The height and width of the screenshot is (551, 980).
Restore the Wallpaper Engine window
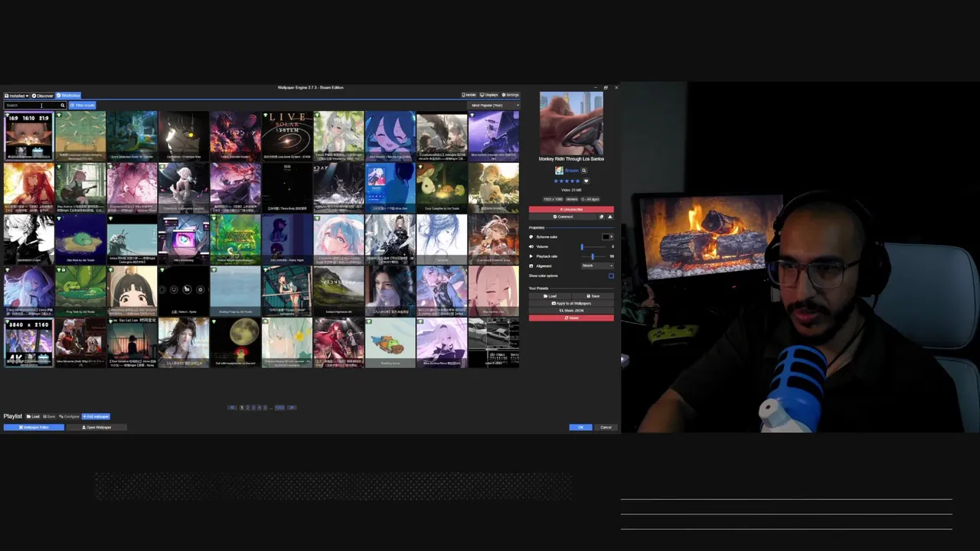(x=606, y=87)
